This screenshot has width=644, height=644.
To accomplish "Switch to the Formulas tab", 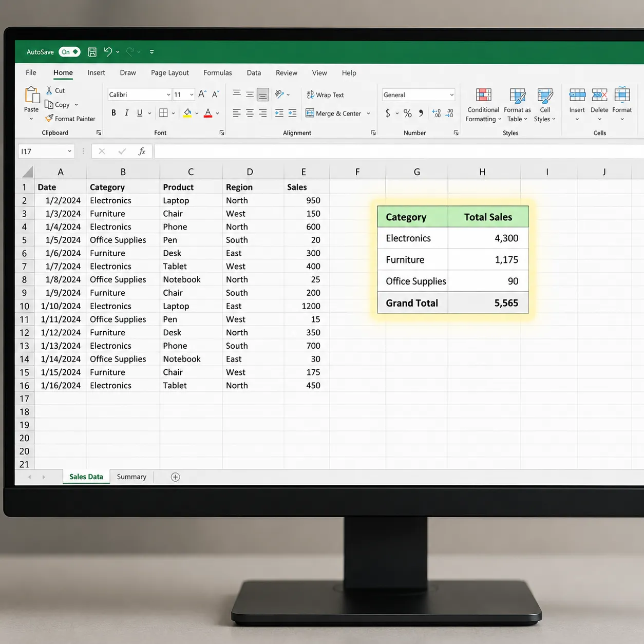I will point(218,73).
